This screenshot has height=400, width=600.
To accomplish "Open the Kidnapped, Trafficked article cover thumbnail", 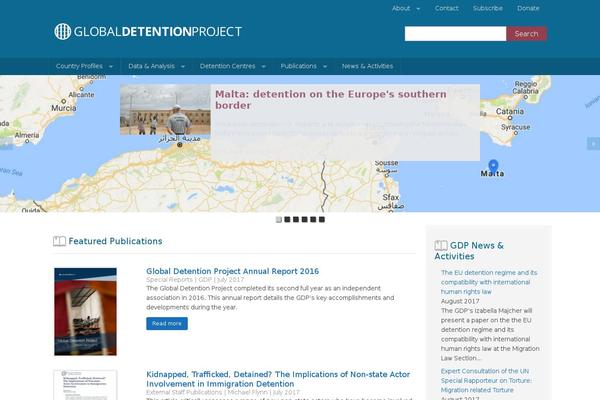I will coord(85,385).
